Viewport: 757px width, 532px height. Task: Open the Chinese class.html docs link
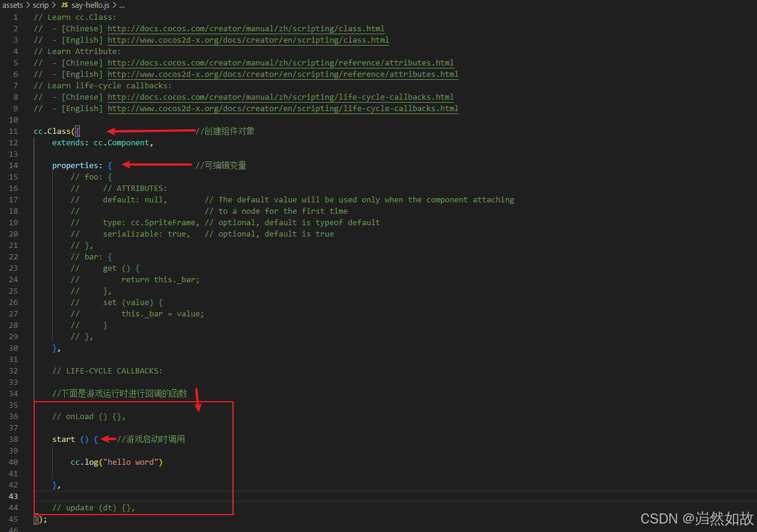pos(246,28)
